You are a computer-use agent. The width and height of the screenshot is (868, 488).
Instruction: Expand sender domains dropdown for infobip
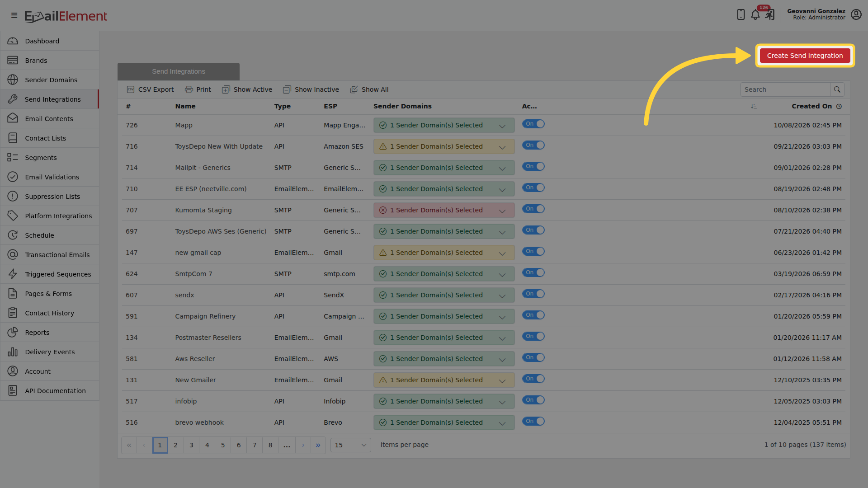click(x=444, y=401)
